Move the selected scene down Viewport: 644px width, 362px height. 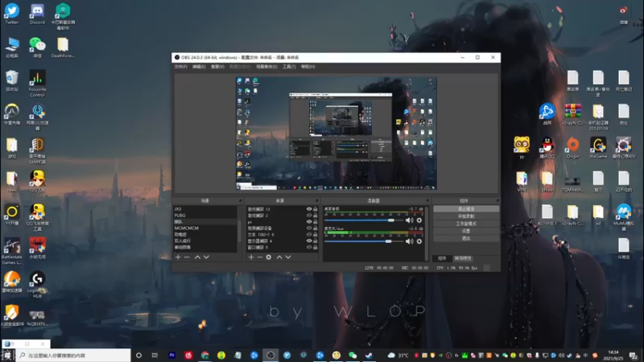[x=206, y=257]
